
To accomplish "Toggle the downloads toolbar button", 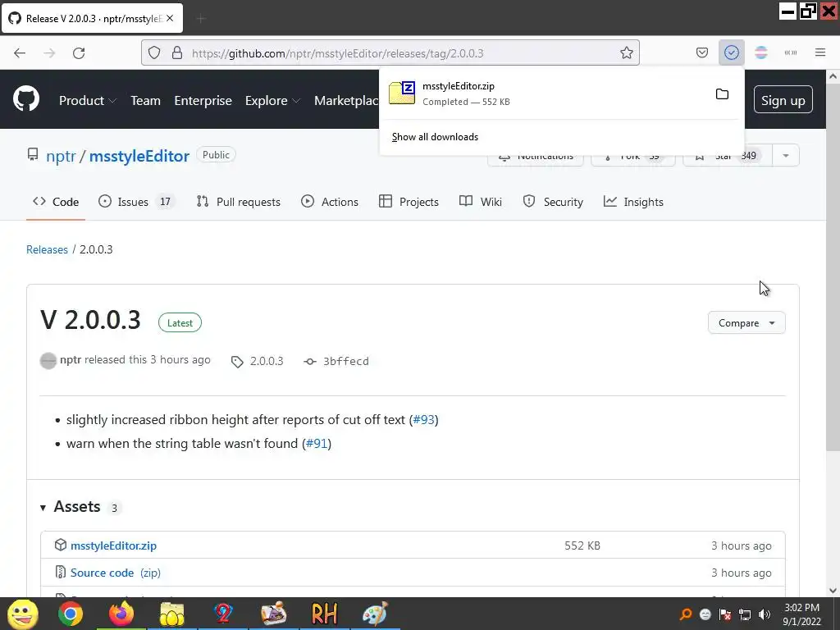I will click(731, 52).
